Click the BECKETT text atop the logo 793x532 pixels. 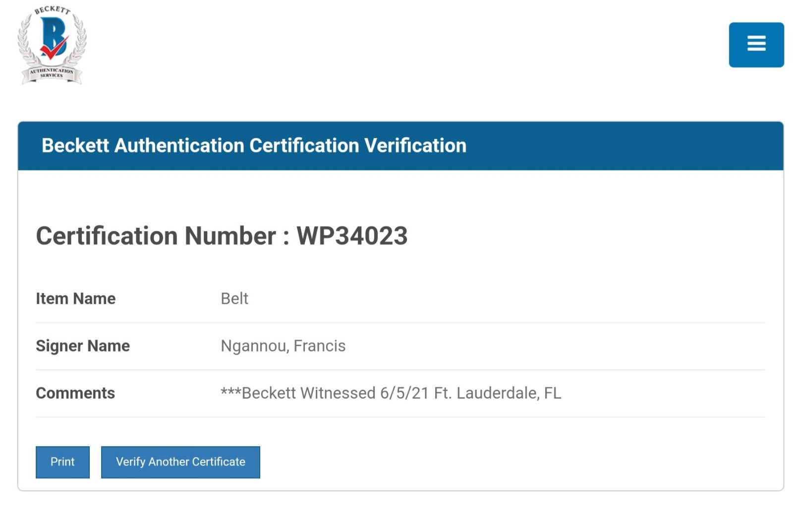click(x=53, y=10)
